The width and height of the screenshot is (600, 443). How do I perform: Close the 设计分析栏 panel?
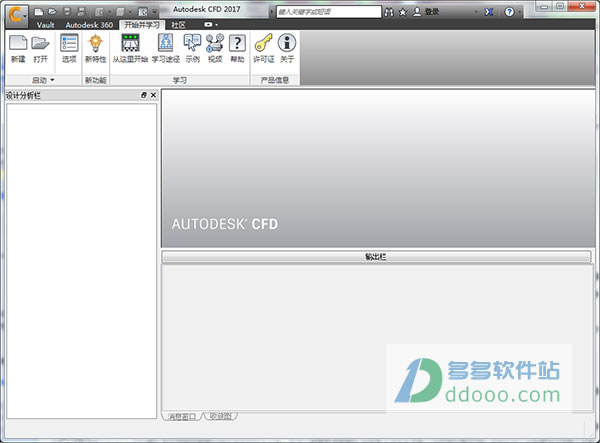tap(153, 95)
